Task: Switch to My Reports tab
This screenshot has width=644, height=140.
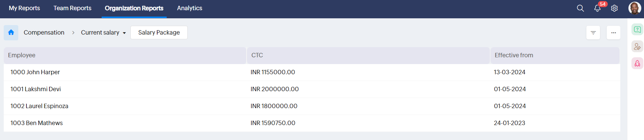Action: pyautogui.click(x=24, y=8)
